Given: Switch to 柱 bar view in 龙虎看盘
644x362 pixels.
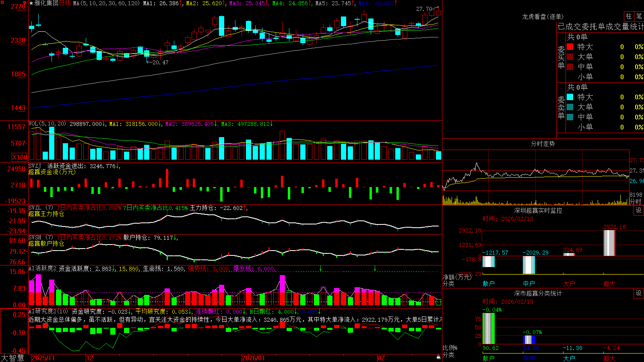Looking at the screenshot, I should 629,16.
